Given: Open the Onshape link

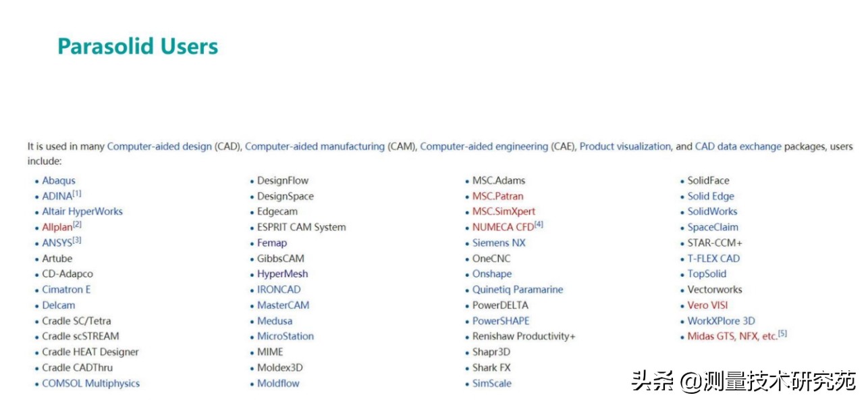Looking at the screenshot, I should click(x=491, y=274).
